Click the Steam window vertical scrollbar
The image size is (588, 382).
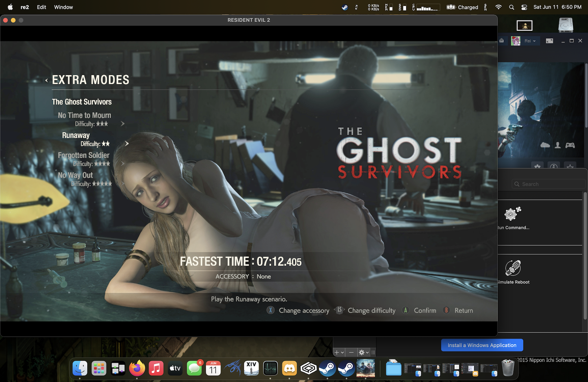click(x=586, y=95)
